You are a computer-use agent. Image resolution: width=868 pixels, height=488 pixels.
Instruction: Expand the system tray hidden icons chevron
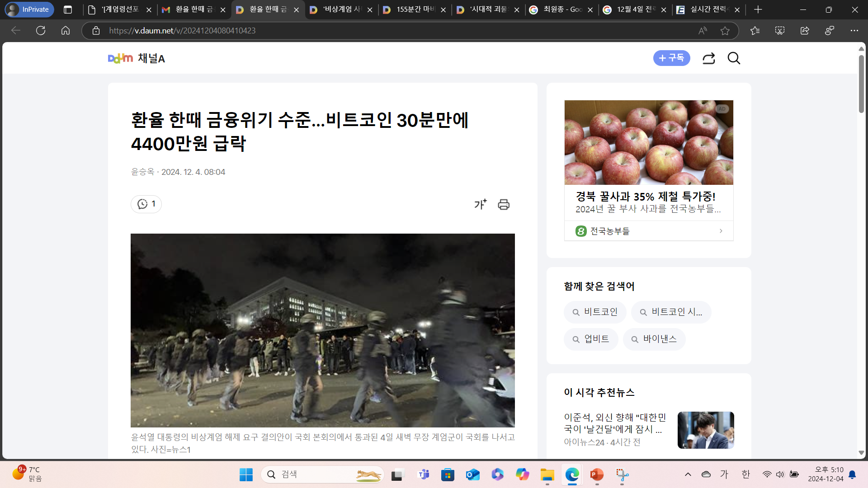pos(688,474)
